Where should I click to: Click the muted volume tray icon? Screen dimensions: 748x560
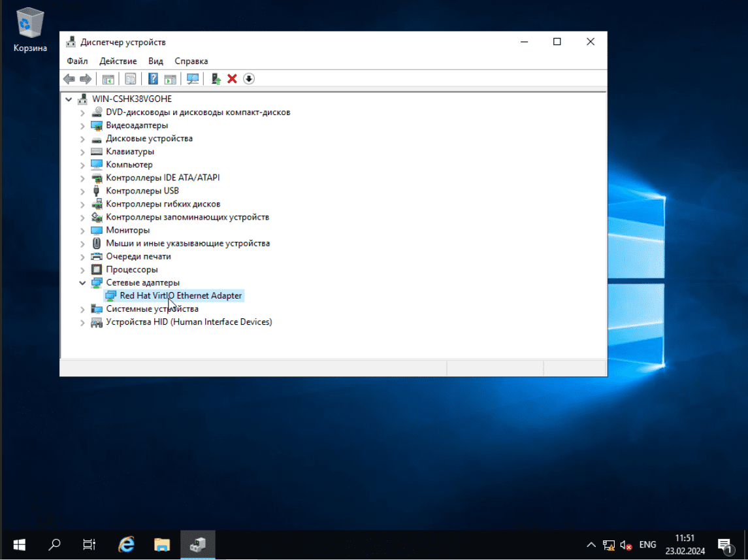click(x=626, y=545)
